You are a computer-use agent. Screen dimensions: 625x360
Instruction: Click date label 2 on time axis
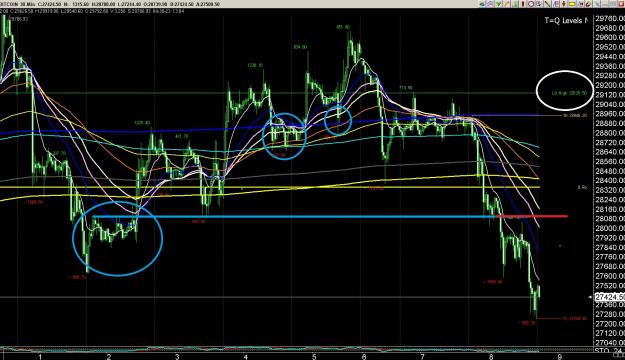point(109,357)
